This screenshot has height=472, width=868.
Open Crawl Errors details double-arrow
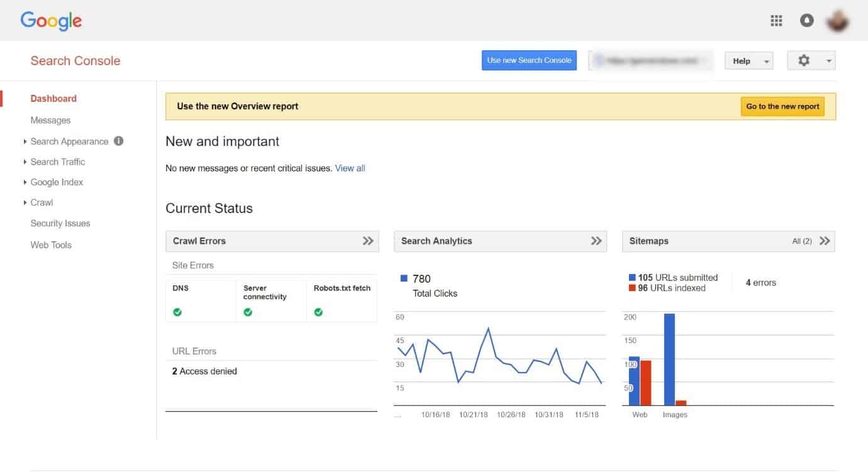click(369, 241)
